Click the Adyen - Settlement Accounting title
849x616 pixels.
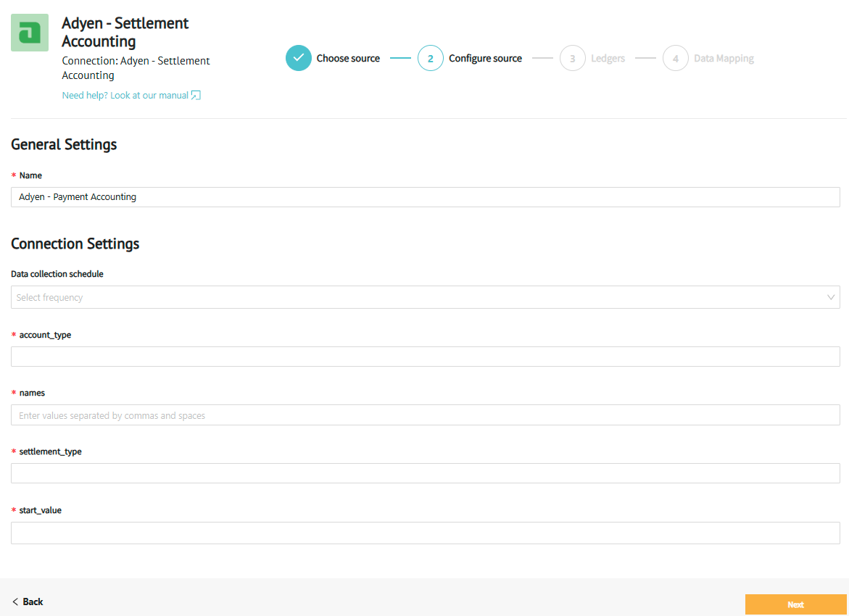pos(125,32)
